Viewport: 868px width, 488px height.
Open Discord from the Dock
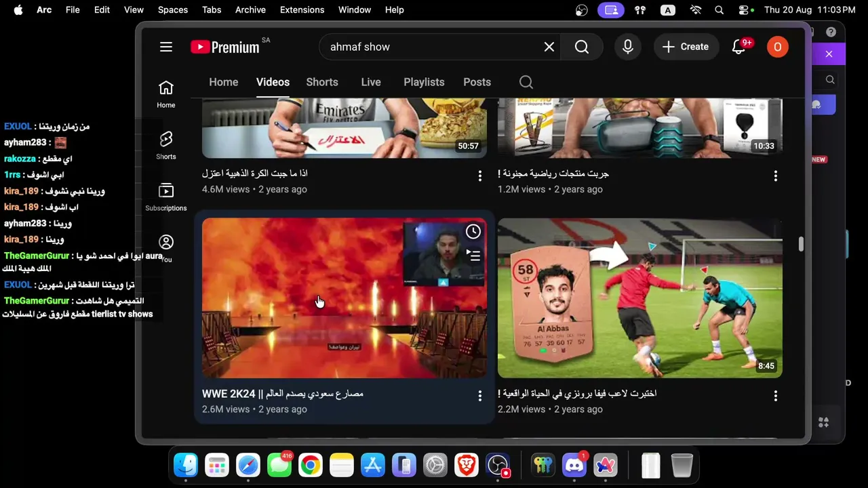coord(574,465)
